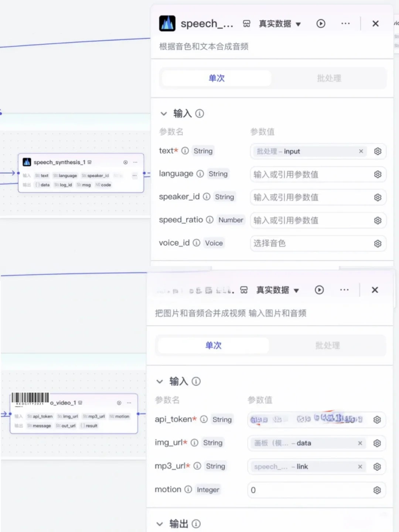Open more options in the speech panel header
This screenshot has width=399, height=532.
[345, 24]
